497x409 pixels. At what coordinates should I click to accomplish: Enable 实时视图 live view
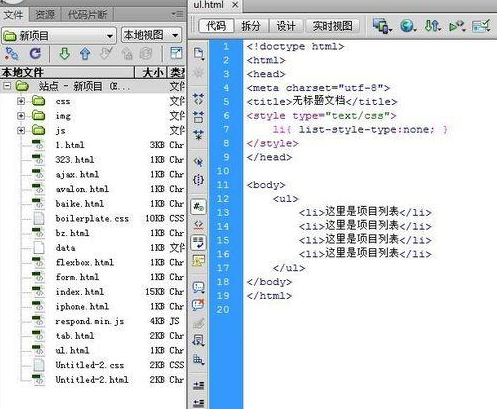coord(332,26)
